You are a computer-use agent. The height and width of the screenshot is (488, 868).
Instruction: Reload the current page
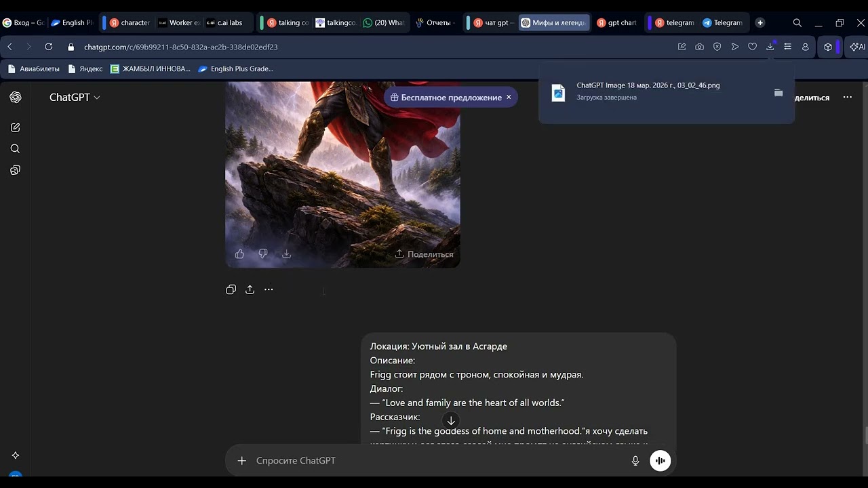click(x=49, y=47)
